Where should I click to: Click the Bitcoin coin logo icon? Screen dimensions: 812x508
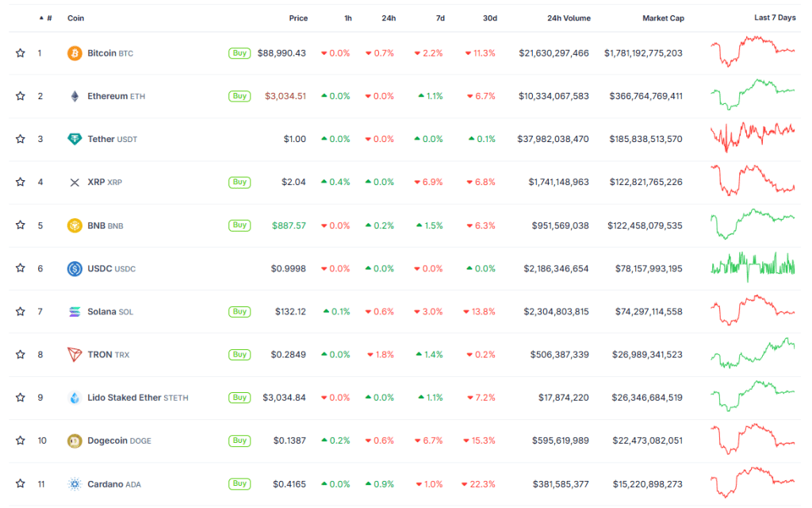[75, 53]
